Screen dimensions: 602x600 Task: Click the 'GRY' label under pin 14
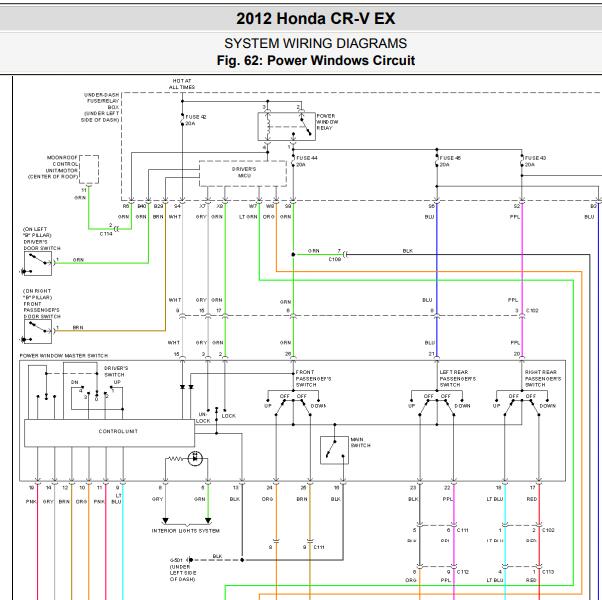pos(48,502)
